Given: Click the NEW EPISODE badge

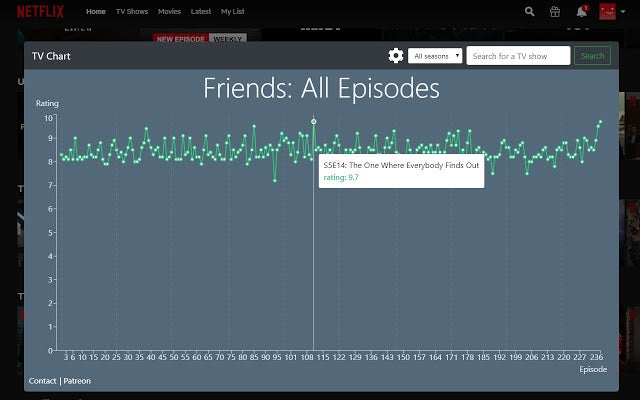Looking at the screenshot, I should (180, 39).
